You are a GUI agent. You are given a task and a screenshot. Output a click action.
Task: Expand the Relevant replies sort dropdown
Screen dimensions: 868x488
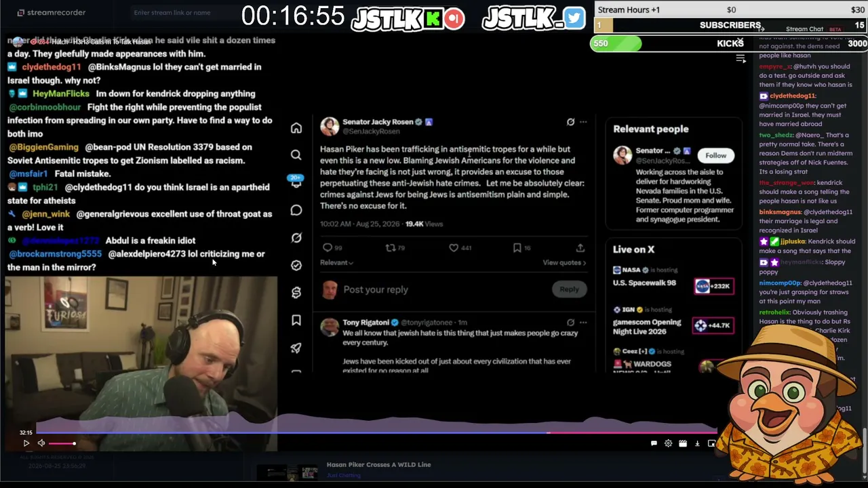336,263
